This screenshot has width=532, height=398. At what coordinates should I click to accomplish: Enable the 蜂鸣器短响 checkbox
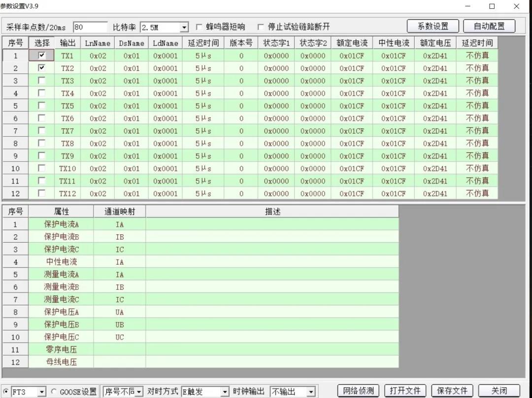(199, 27)
